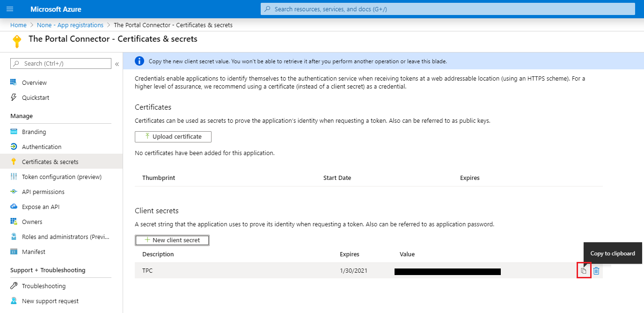Click the client secrets Expires column header
This screenshot has height=313, width=644.
pos(350,254)
